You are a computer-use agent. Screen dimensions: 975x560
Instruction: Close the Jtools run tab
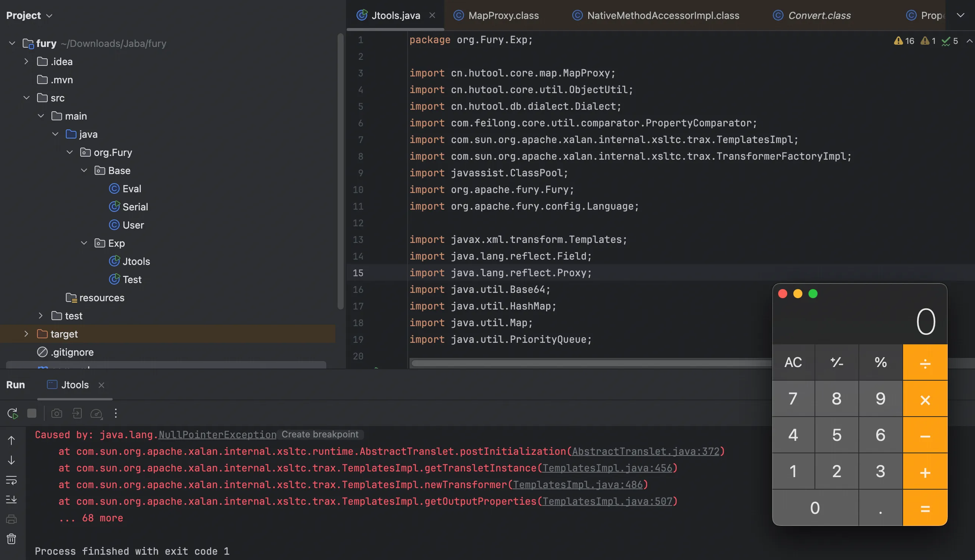click(x=101, y=385)
